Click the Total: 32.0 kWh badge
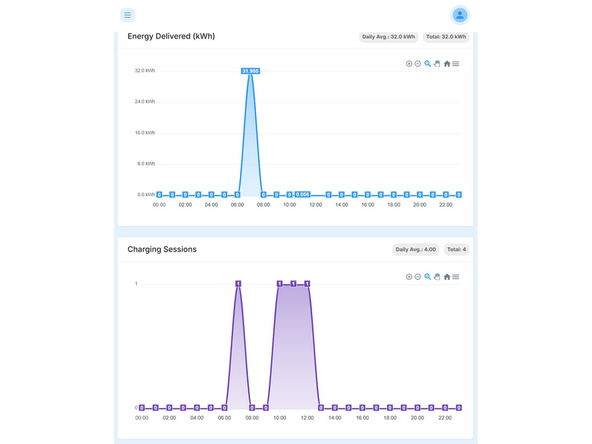The height and width of the screenshot is (444, 592). point(446,37)
